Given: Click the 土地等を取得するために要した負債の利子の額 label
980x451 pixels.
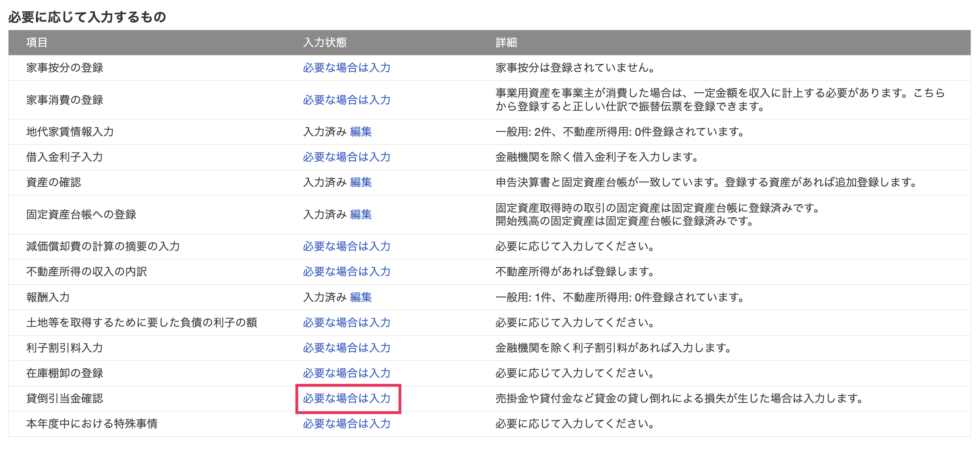Looking at the screenshot, I should 142,323.
